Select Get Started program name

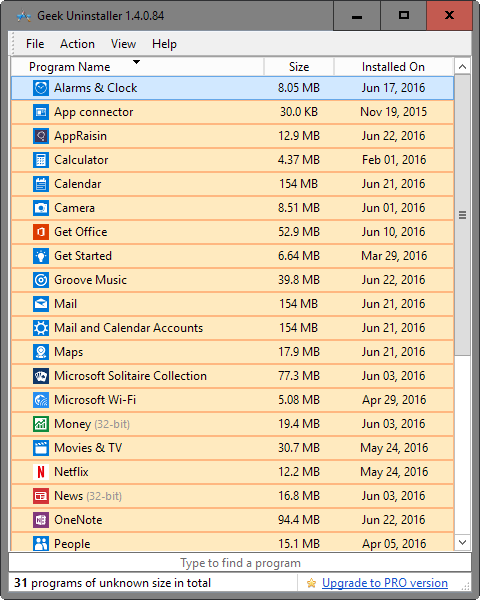(83, 256)
